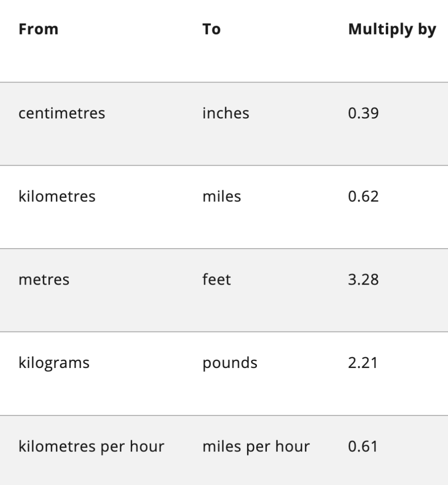The height and width of the screenshot is (485, 448).
Task: Click the 0.39 conversion factor
Action: [x=363, y=113]
